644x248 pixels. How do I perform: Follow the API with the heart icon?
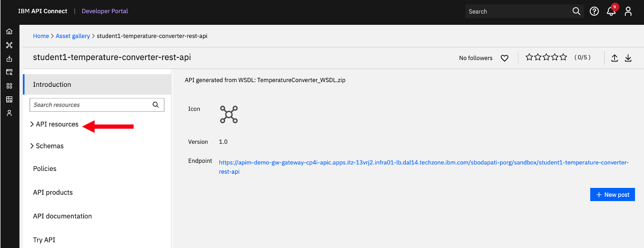(504, 58)
